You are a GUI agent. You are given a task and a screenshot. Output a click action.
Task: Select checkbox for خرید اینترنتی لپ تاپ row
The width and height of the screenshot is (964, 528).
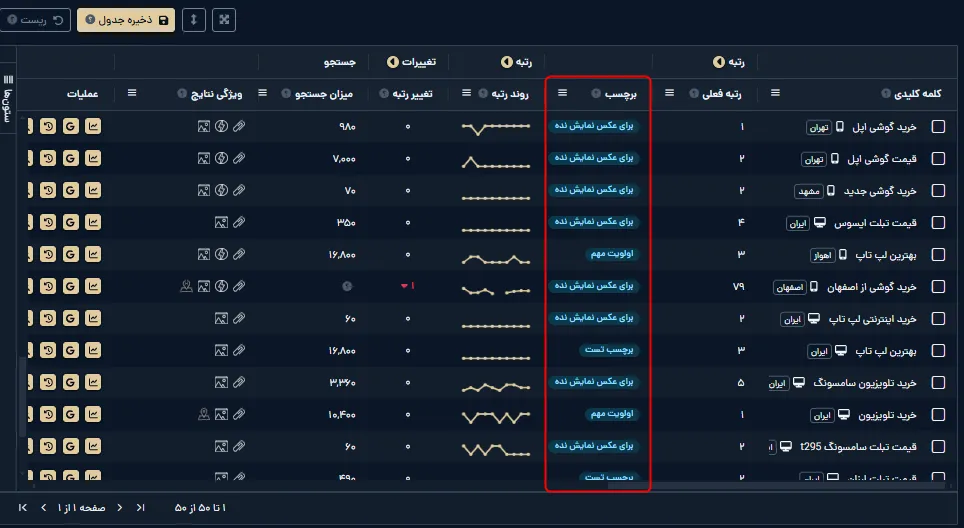pyautogui.click(x=938, y=318)
